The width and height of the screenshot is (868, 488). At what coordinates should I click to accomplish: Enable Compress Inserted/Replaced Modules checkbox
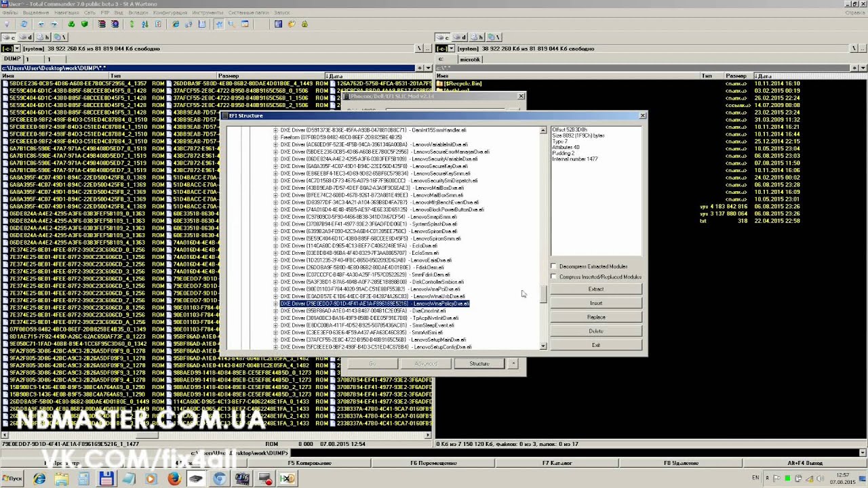click(x=553, y=277)
